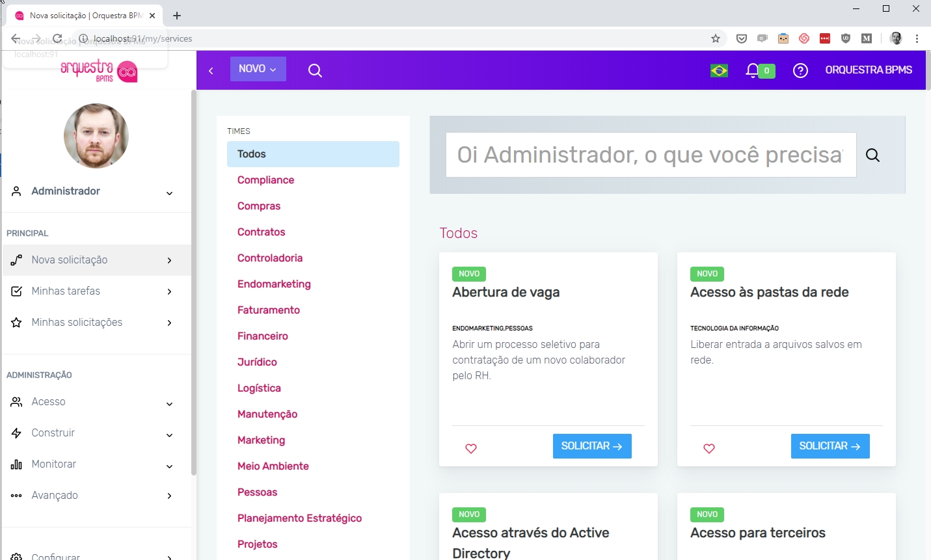Click the search icon beside the main search field
The image size is (931, 560).
pyautogui.click(x=872, y=155)
